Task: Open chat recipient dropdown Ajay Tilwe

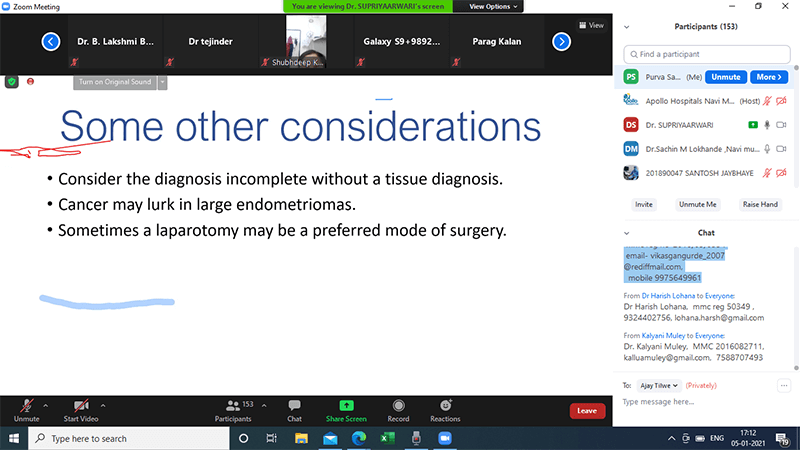Action: click(658, 384)
